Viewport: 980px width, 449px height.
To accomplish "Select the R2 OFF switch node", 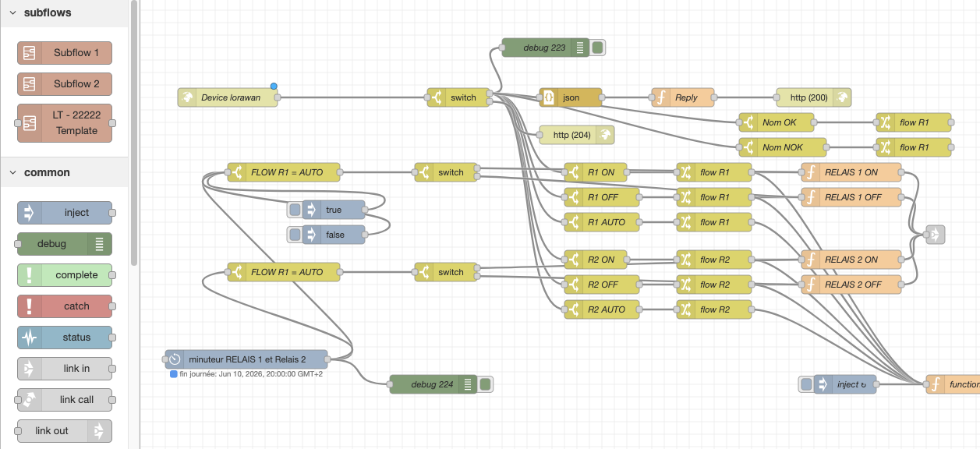I will tap(602, 285).
